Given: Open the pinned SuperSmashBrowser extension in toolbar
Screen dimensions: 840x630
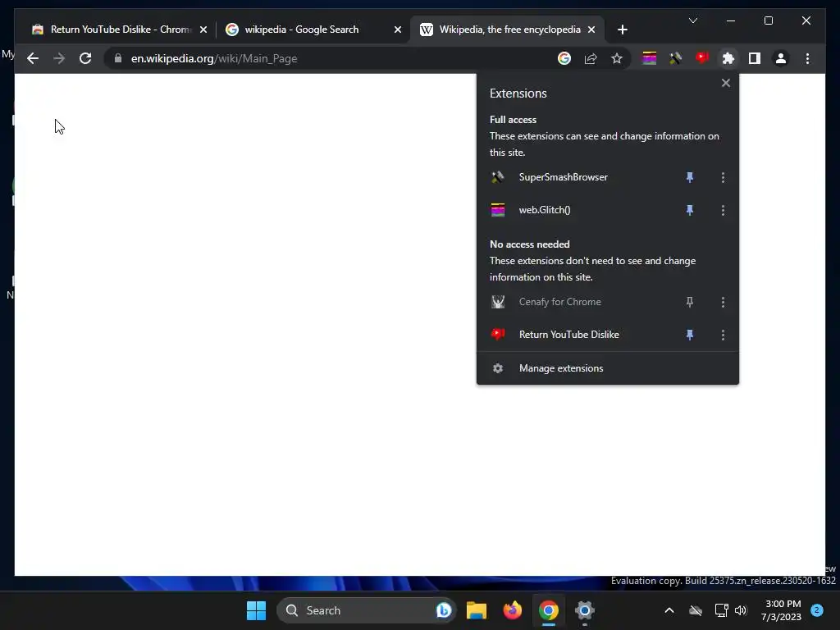Looking at the screenshot, I should click(x=676, y=58).
